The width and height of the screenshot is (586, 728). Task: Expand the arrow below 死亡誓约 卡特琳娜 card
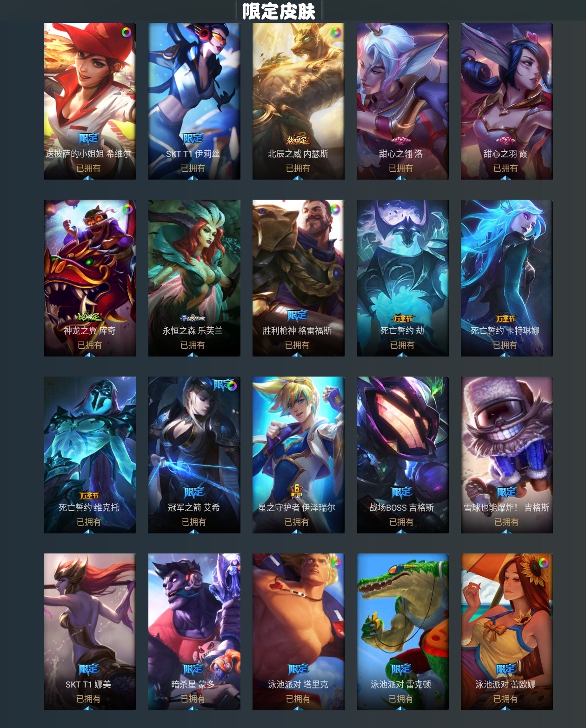pyautogui.click(x=505, y=355)
